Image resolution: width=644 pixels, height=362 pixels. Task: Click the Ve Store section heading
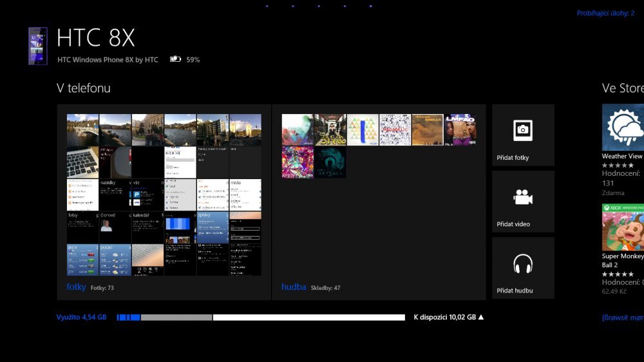click(622, 88)
